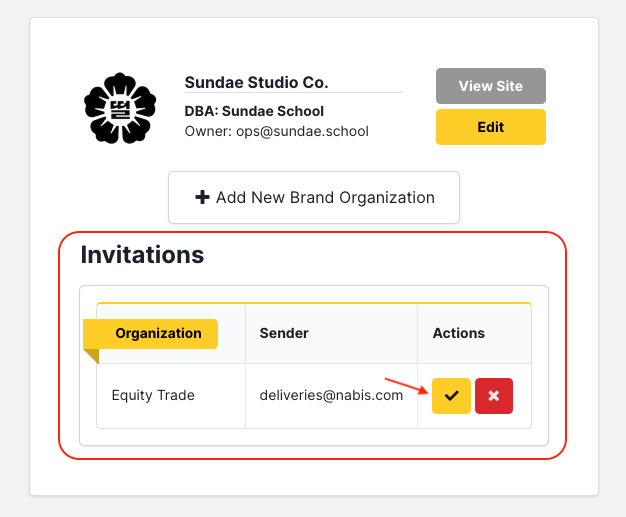Click folded ribbon corner under Organization tag
The image size is (626, 517).
pyautogui.click(x=91, y=355)
